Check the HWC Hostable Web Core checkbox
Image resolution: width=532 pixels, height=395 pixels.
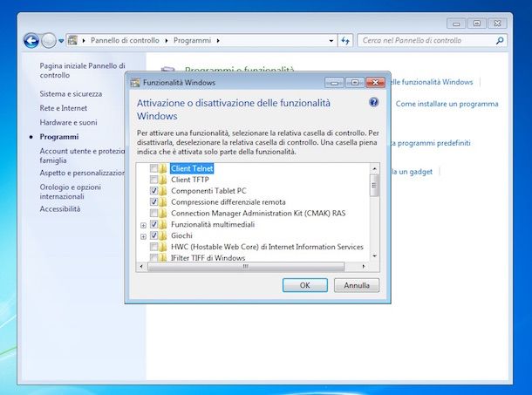point(153,247)
